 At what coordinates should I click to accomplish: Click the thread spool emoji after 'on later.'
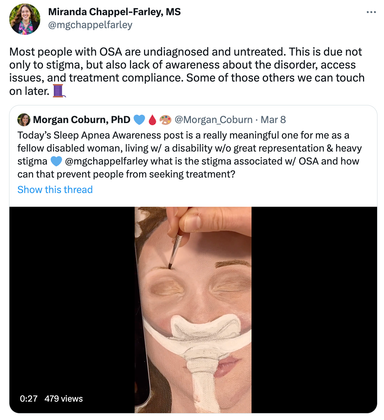58,91
